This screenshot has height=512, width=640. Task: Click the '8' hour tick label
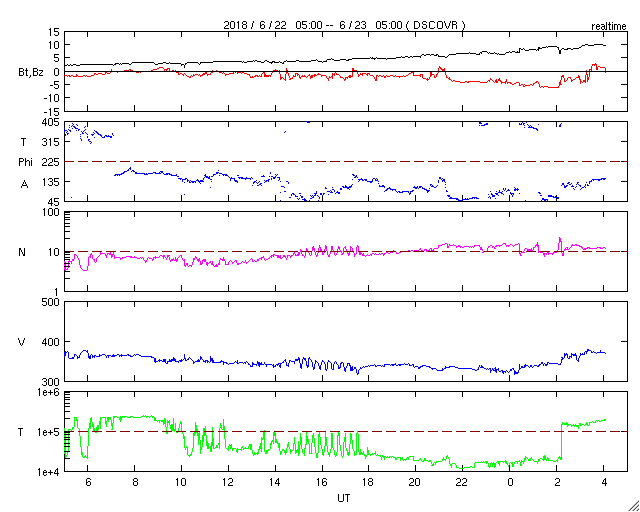point(135,482)
